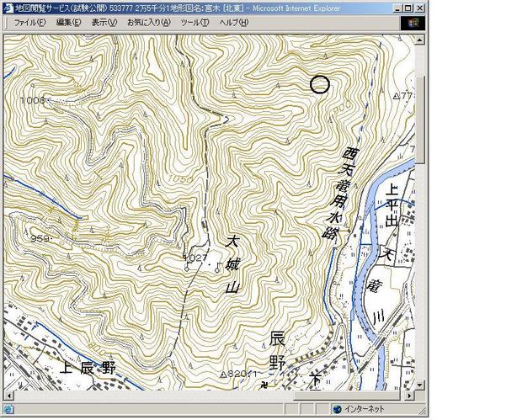Image resolution: width=517 pixels, height=420 pixels.
Task: Click the 天竜川 river label on map
Action: pos(380,286)
